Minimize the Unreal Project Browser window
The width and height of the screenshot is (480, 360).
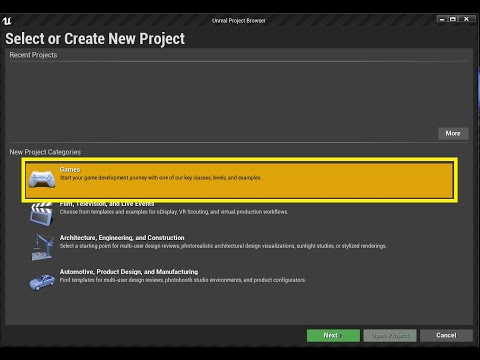click(442, 19)
